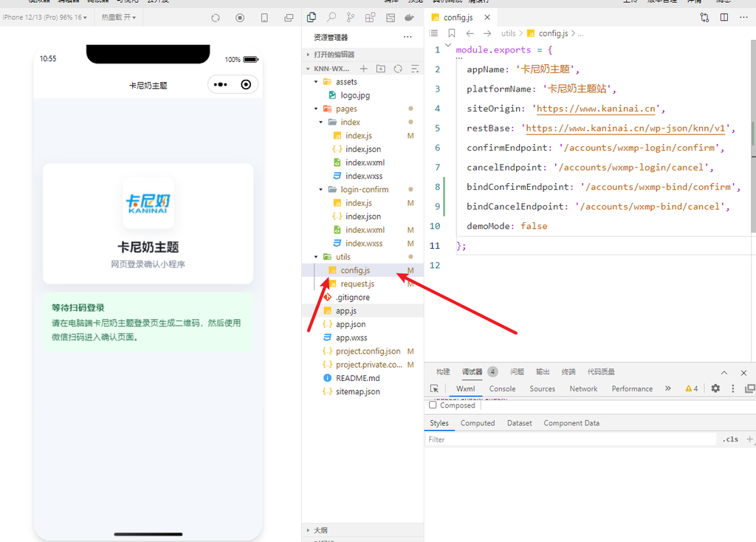756x542 pixels.
Task: Click the element inspector picker icon
Action: 434,388
